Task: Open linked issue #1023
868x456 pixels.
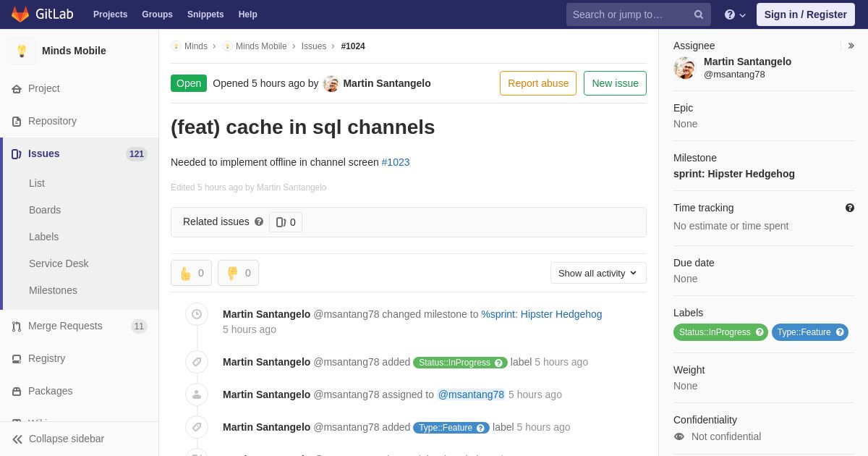Action: click(x=396, y=162)
